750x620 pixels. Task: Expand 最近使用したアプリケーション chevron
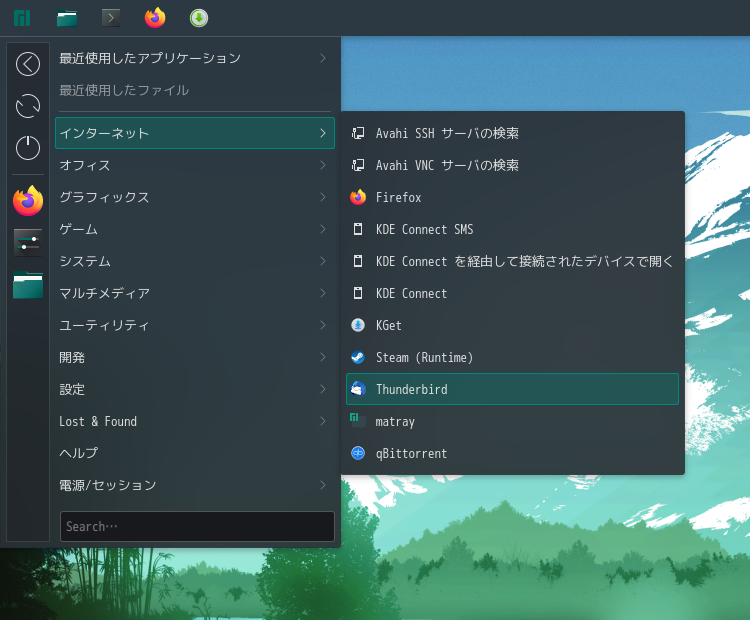(x=323, y=58)
